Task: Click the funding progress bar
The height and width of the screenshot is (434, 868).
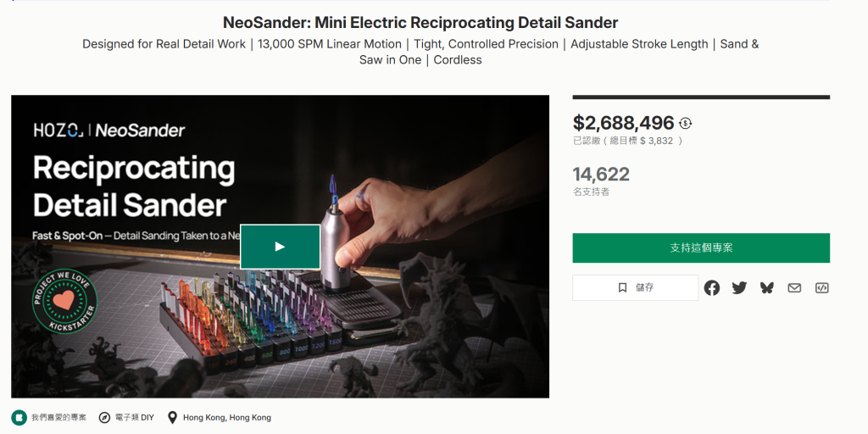Action: (700, 97)
